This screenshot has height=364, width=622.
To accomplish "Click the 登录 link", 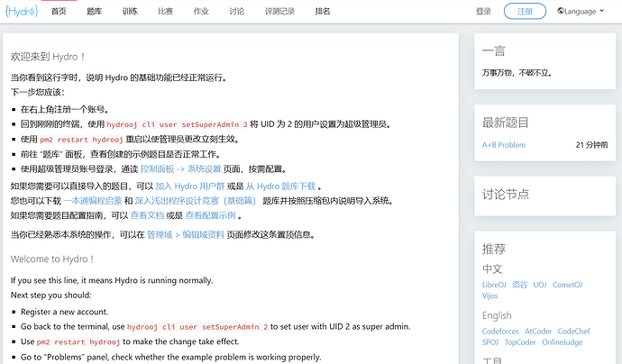I will (483, 12).
